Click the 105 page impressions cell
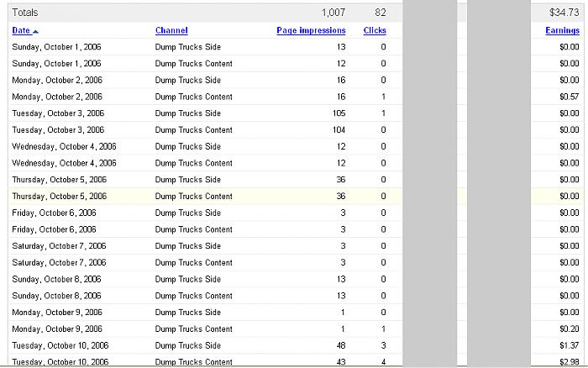The width and height of the screenshot is (588, 368). tap(339, 113)
